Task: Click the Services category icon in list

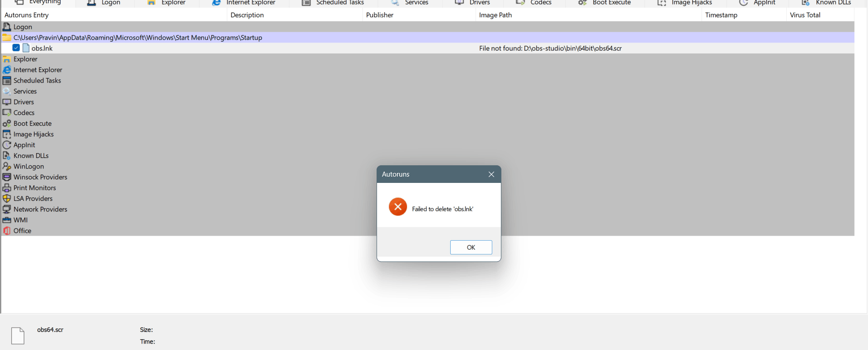Action: pyautogui.click(x=7, y=91)
